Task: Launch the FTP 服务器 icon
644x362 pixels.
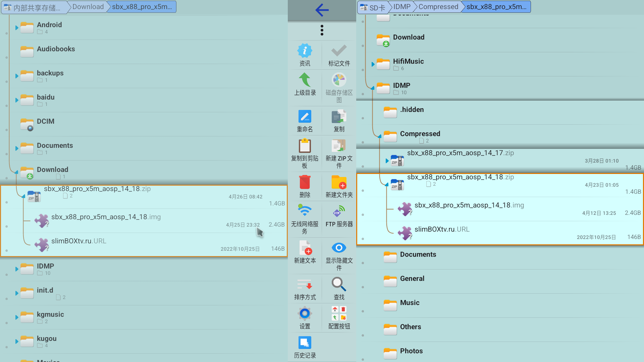Action: [x=339, y=212]
